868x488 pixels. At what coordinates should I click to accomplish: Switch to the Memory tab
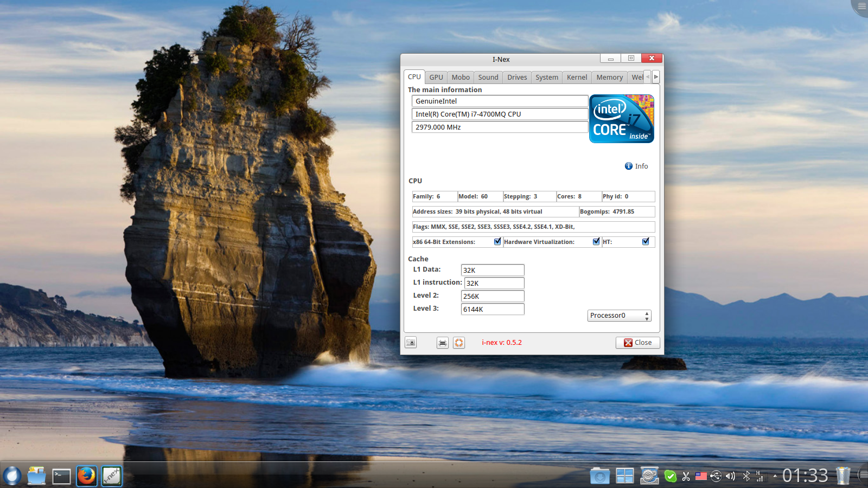pyautogui.click(x=609, y=77)
